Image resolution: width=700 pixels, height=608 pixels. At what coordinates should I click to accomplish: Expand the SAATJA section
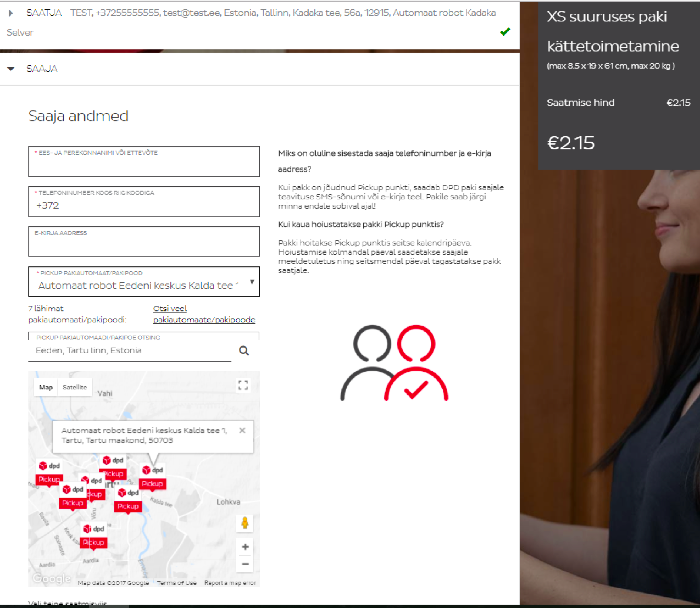pos(11,13)
